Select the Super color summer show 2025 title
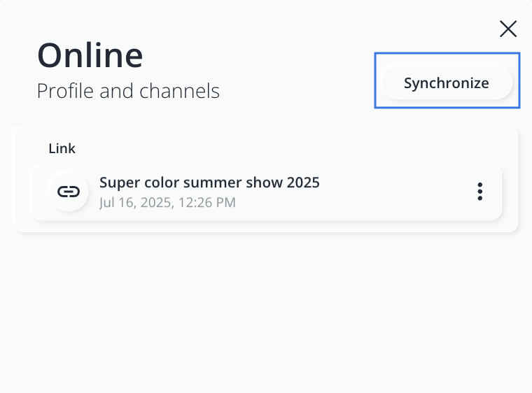This screenshot has width=532, height=393. tap(209, 183)
